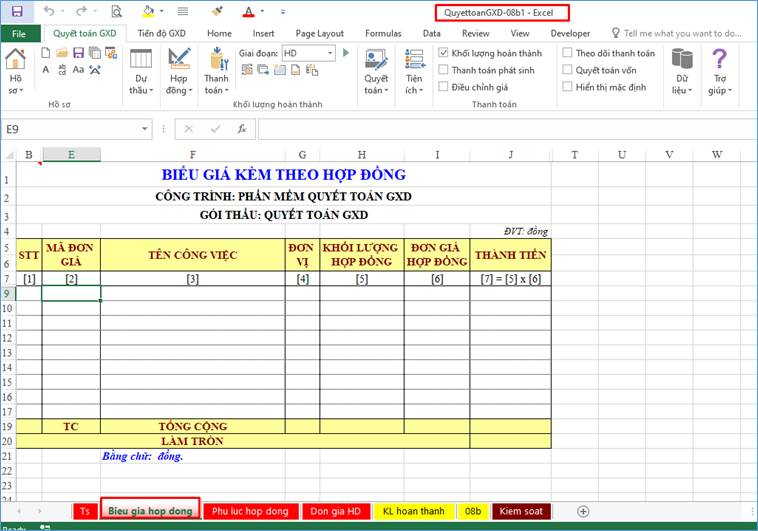The height and width of the screenshot is (531, 758).
Task: Switch to the Tiến độ GXD tab
Action: [162, 33]
